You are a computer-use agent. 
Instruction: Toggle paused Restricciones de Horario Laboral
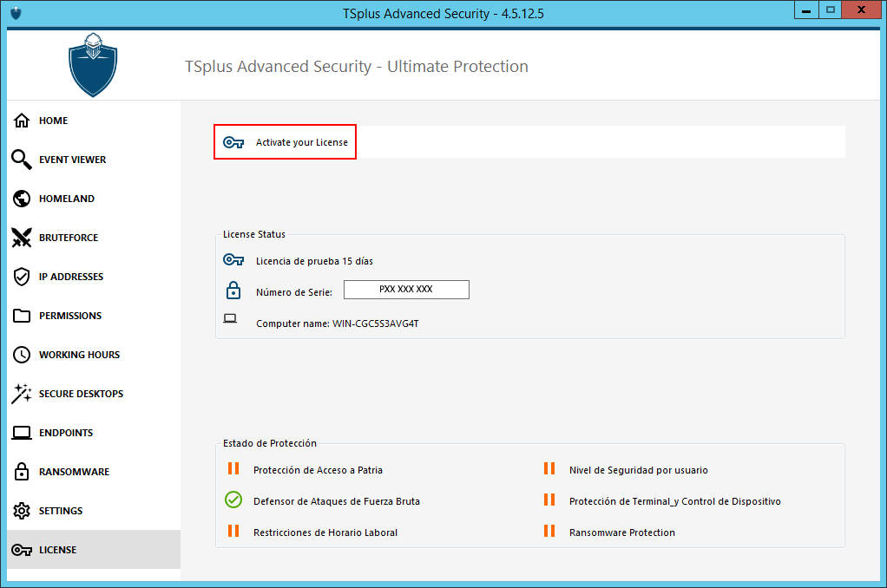[x=233, y=532]
